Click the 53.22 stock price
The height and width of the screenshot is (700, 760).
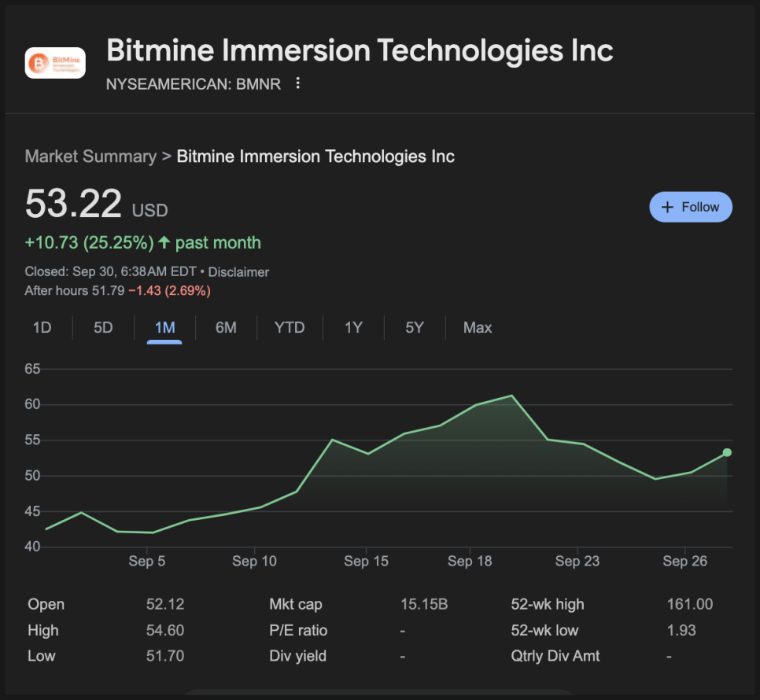(x=73, y=204)
